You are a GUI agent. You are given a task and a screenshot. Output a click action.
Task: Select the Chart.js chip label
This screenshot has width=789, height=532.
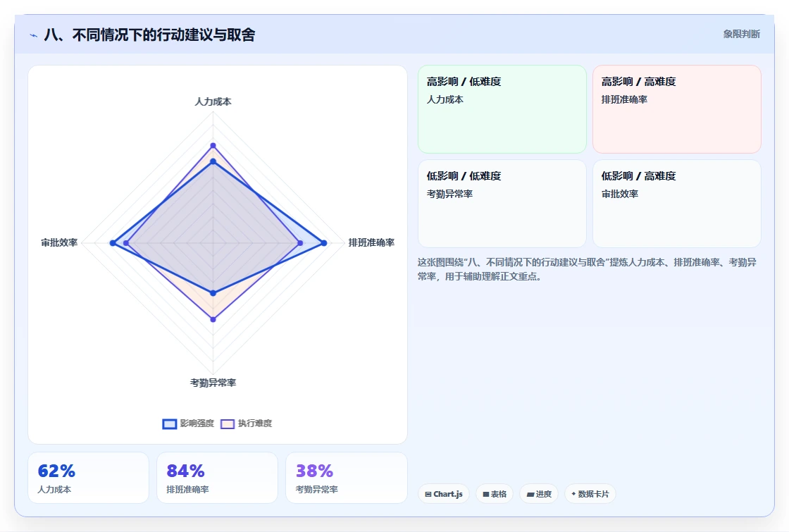[448, 494]
